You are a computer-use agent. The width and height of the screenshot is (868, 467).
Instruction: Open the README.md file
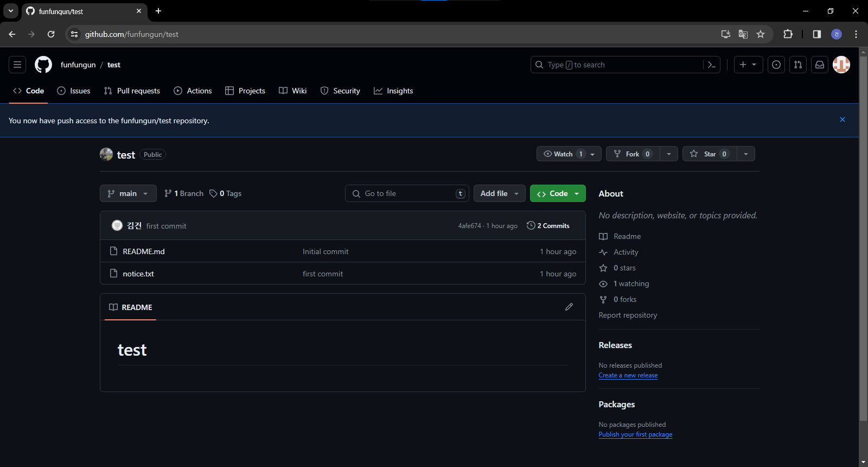tap(144, 251)
